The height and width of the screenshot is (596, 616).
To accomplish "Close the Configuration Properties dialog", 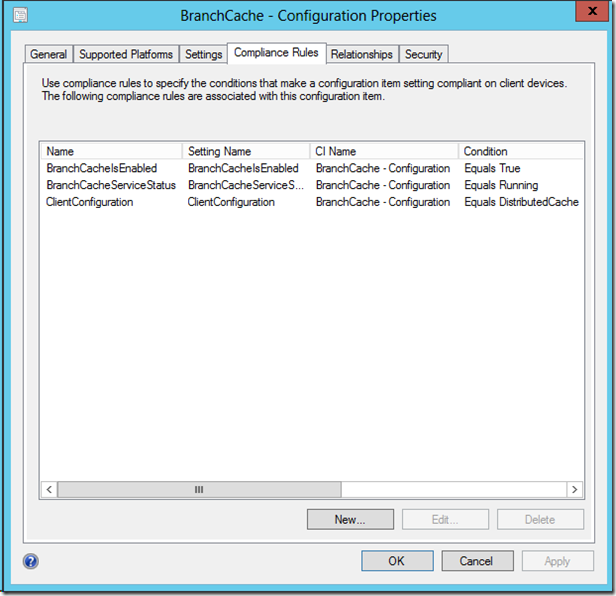I will click(x=592, y=11).
